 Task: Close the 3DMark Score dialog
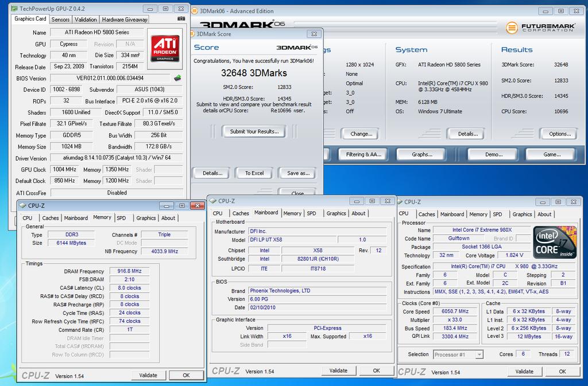coord(314,34)
